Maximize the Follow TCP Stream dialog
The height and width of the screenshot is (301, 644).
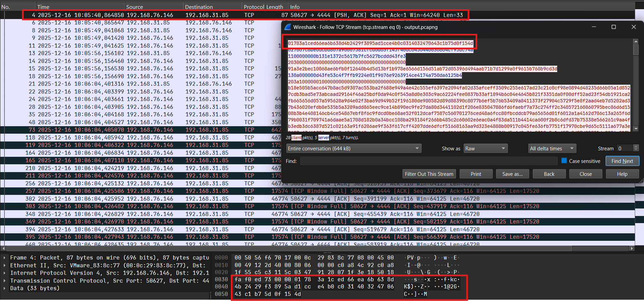point(614,27)
